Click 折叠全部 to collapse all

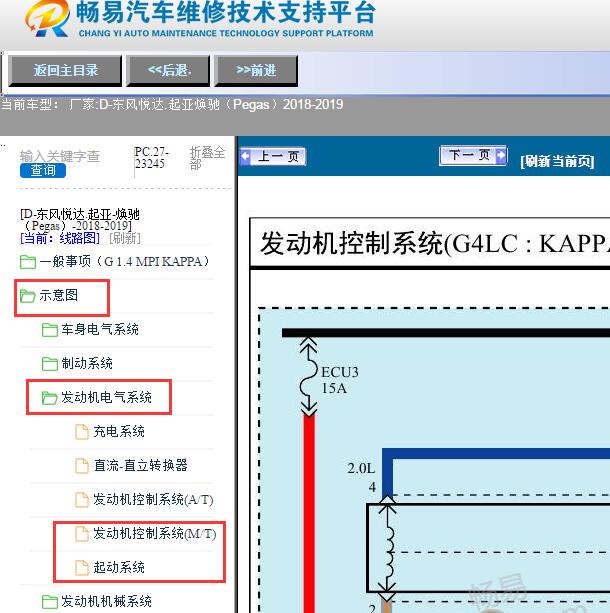(207, 158)
